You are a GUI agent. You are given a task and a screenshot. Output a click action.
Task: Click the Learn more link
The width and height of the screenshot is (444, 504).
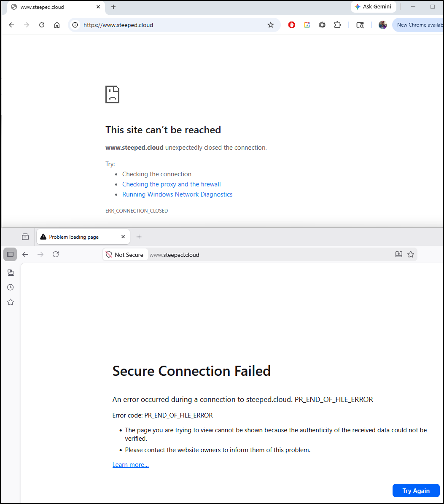point(130,465)
